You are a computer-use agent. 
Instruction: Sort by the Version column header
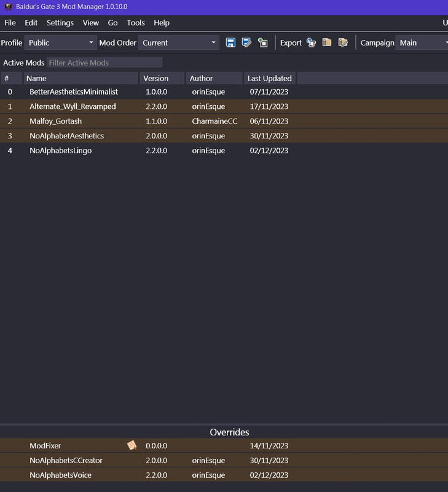pyautogui.click(x=162, y=79)
